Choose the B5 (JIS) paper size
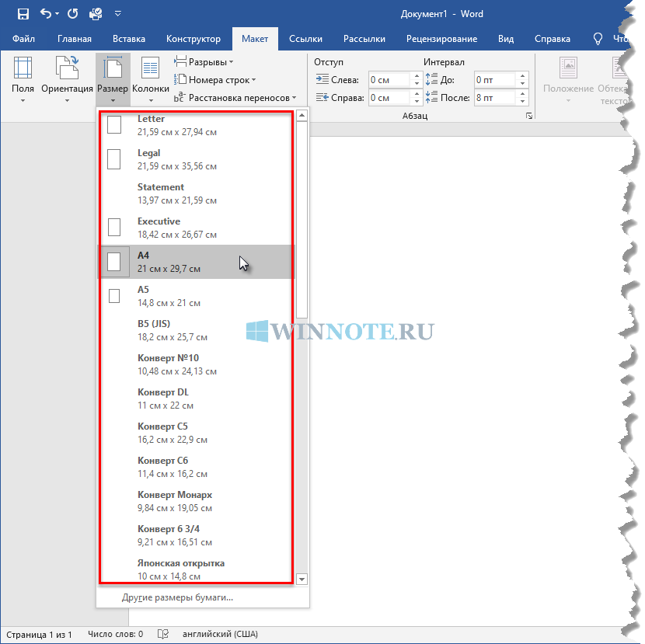 197,330
